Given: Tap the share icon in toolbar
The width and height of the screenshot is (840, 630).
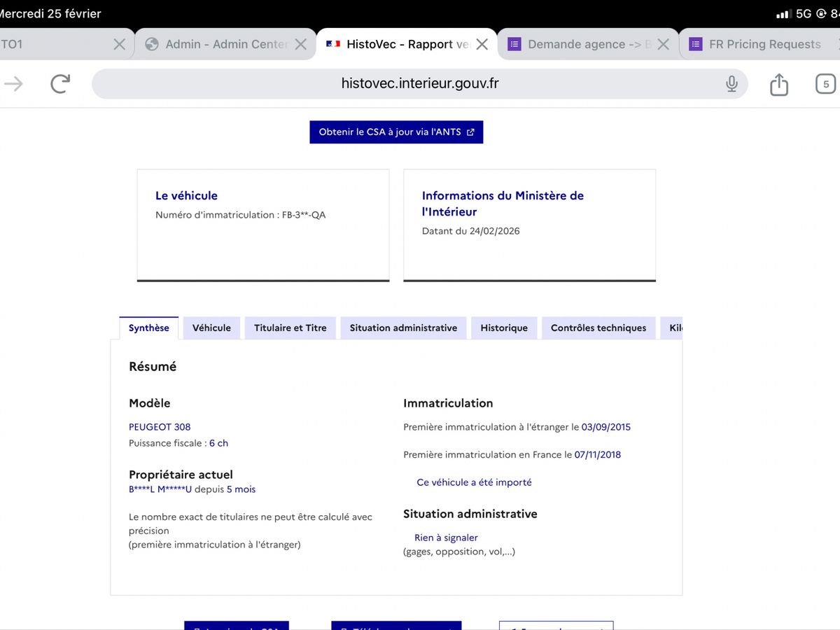Looking at the screenshot, I should [778, 85].
